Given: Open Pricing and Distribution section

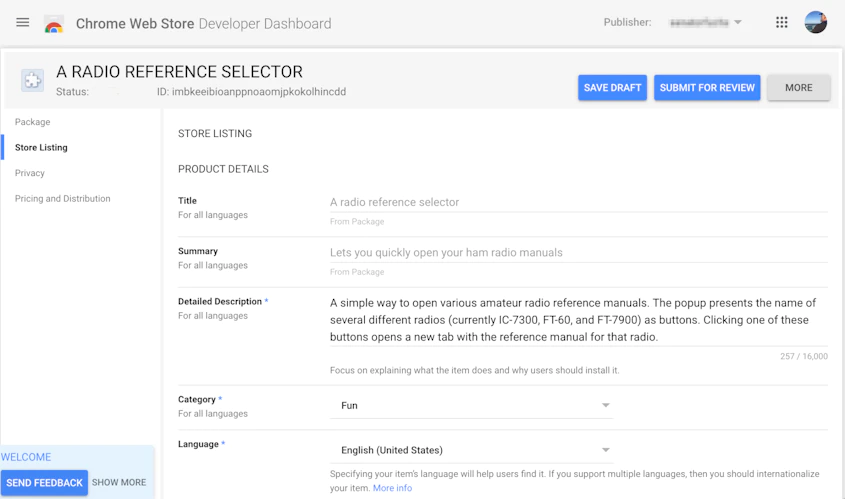Looking at the screenshot, I should (x=63, y=199).
